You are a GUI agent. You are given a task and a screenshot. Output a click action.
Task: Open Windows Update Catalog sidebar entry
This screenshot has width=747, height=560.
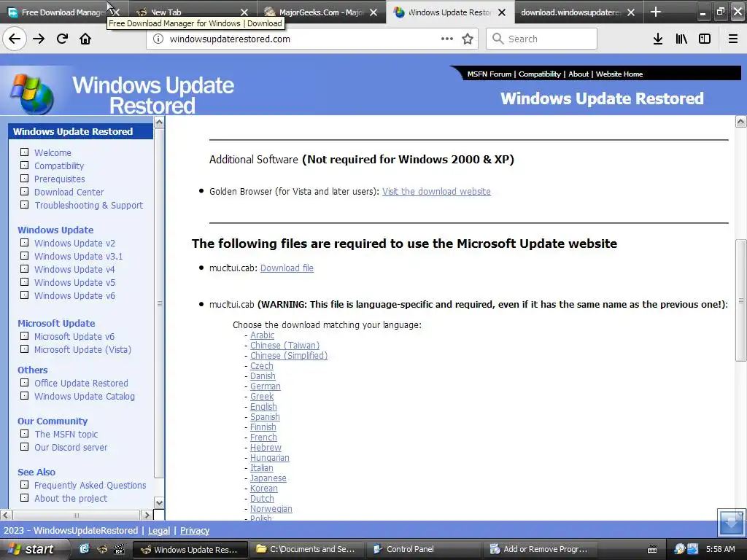coord(85,397)
